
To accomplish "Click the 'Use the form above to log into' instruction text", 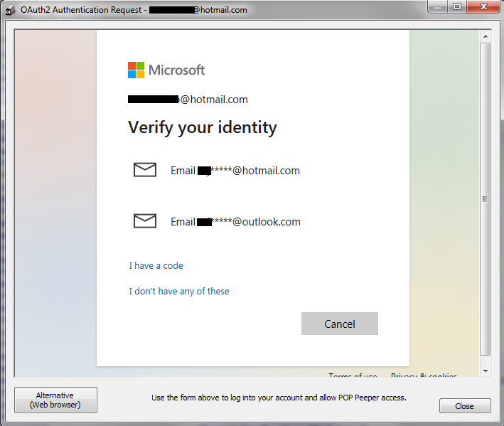I will click(x=279, y=398).
